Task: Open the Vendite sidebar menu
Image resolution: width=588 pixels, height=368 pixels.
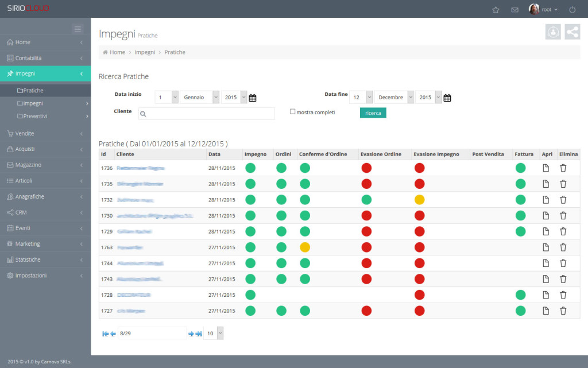Action: click(45, 133)
